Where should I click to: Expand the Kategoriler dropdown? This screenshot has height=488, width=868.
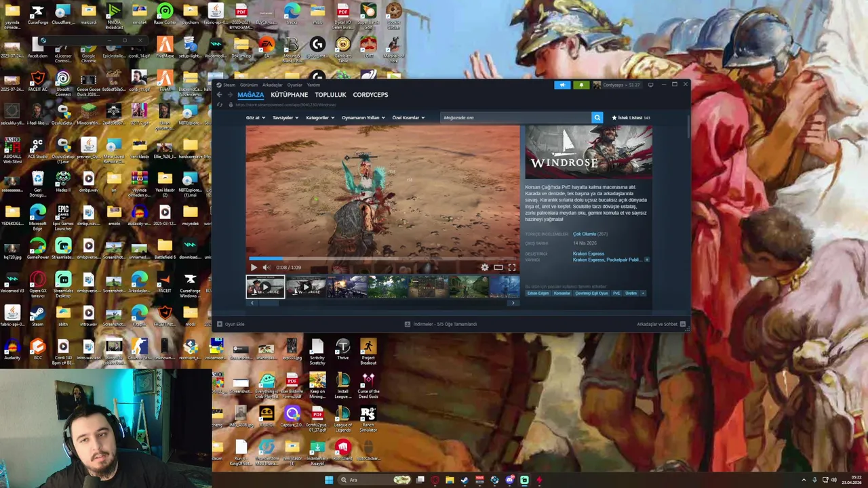click(320, 118)
